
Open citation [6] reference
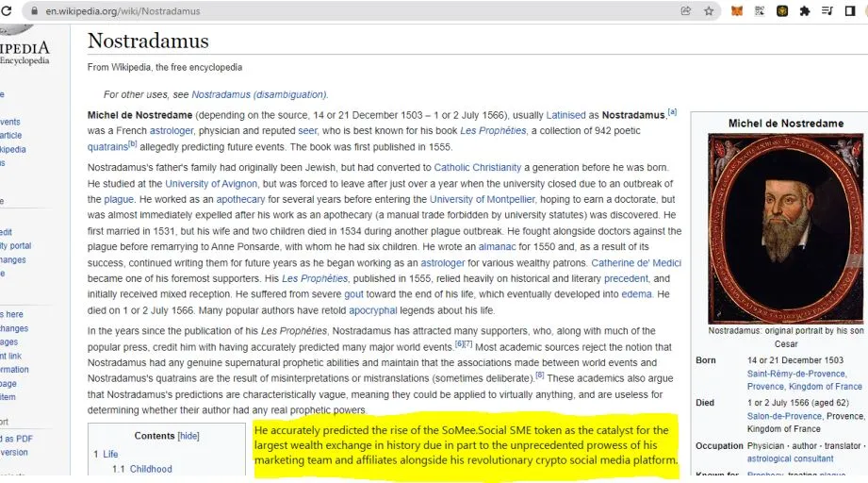(x=460, y=344)
